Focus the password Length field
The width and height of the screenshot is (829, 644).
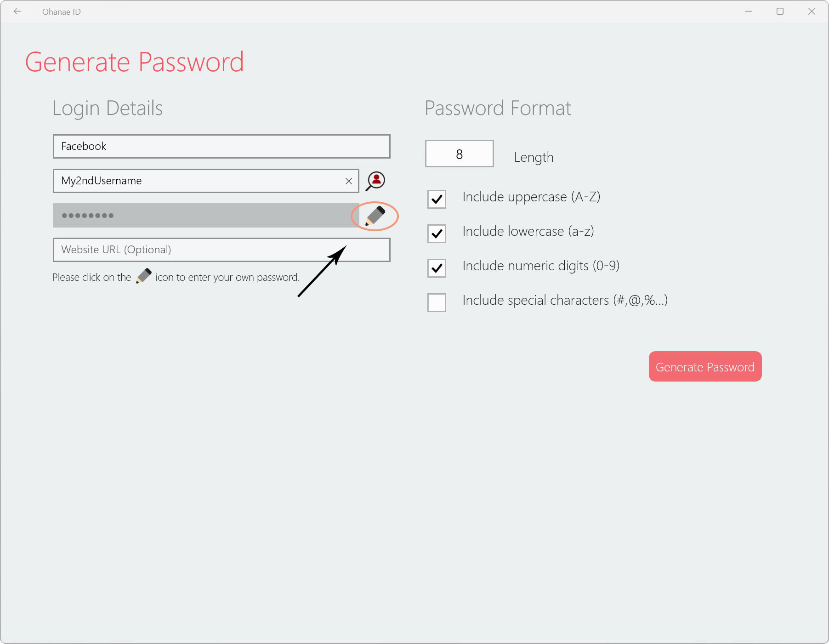point(459,154)
